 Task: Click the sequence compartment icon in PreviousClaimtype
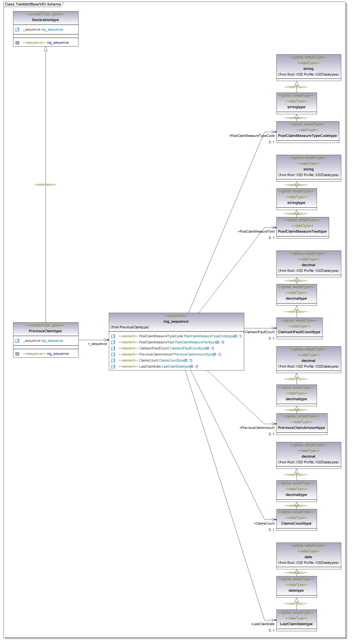(17, 354)
